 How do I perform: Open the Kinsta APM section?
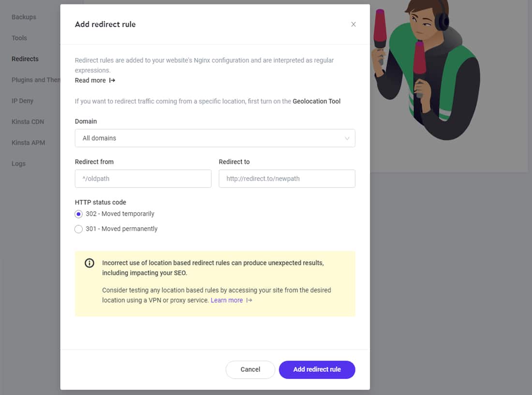tap(28, 142)
